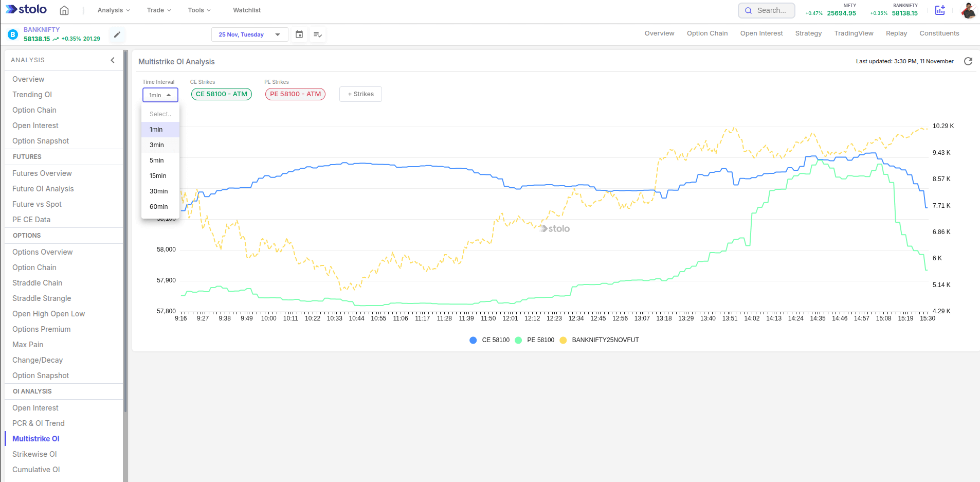Open the TradingView tab
The image size is (980, 482).
[x=854, y=33]
